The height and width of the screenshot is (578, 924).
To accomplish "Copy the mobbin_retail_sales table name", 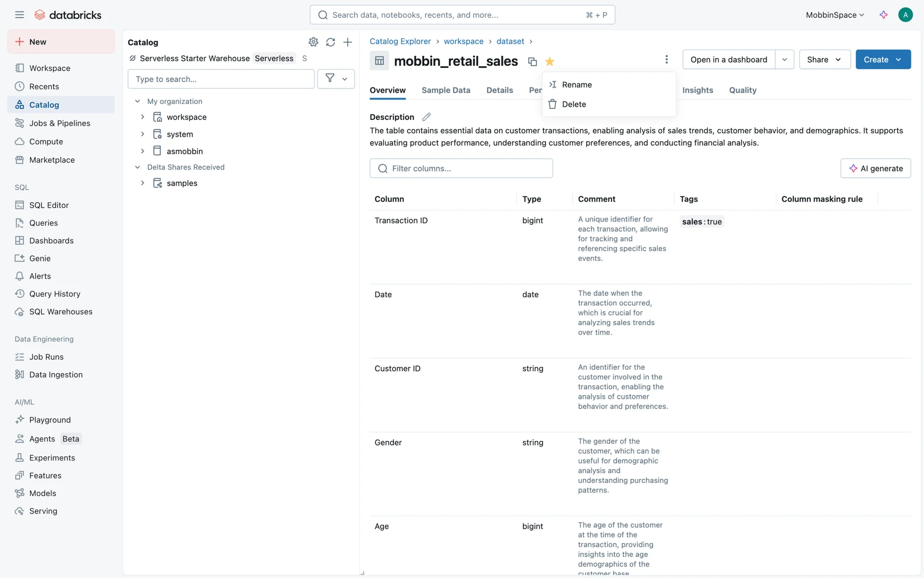I will coord(532,62).
